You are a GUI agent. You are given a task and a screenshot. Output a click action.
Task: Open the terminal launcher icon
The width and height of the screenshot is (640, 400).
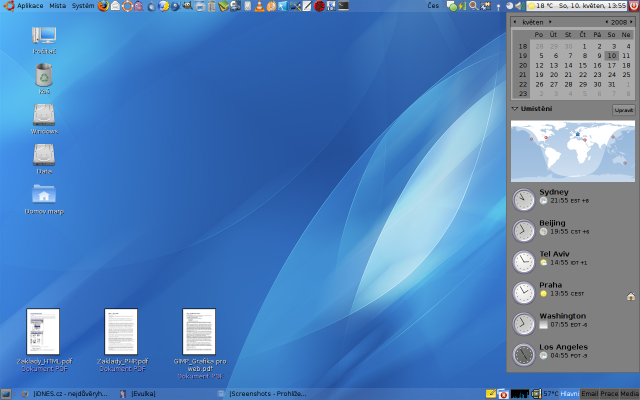point(344,6)
